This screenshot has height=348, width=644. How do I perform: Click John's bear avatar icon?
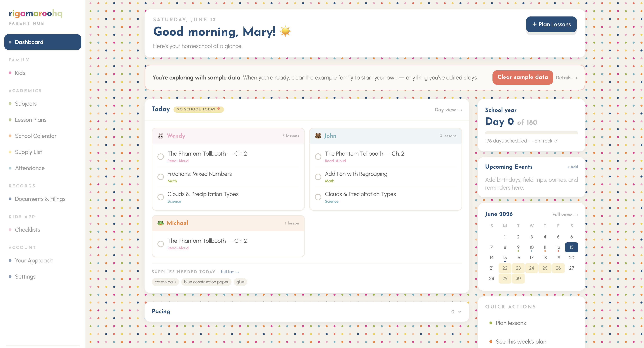[x=318, y=136]
